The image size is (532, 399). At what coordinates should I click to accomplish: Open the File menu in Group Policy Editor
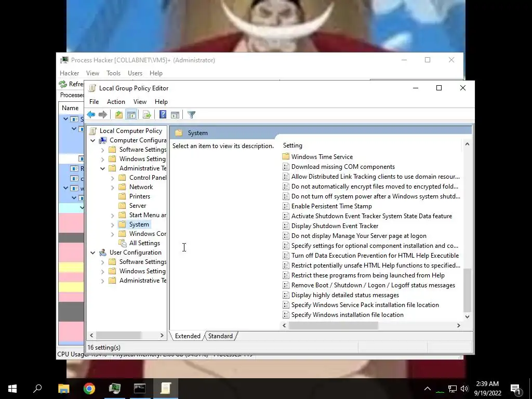(x=94, y=102)
